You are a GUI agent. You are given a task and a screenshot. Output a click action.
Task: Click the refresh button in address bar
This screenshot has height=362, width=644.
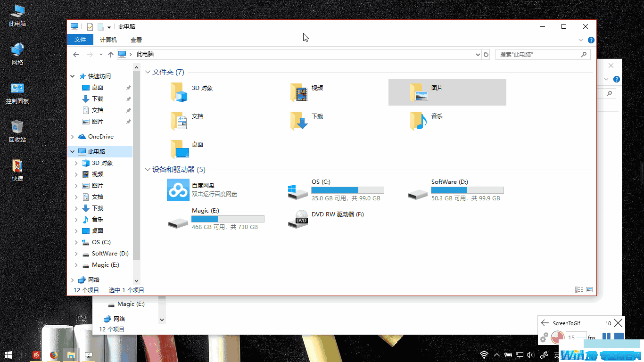(x=486, y=55)
